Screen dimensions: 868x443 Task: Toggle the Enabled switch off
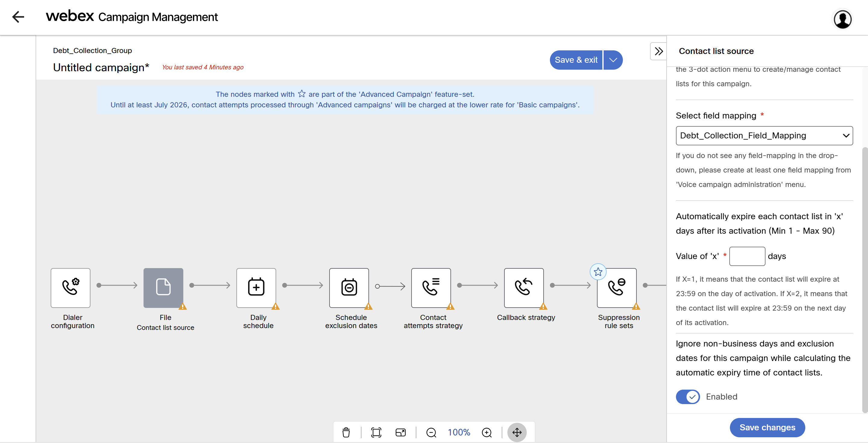pyautogui.click(x=688, y=397)
